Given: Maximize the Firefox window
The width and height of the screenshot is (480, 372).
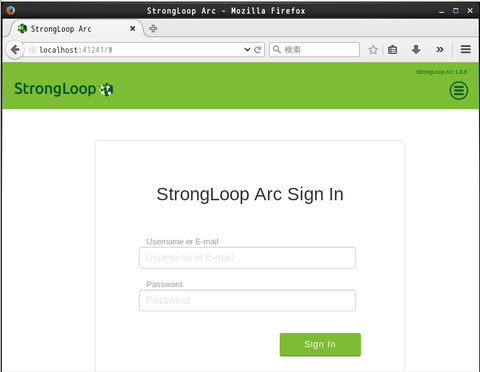Looking at the screenshot, I should (x=456, y=11).
